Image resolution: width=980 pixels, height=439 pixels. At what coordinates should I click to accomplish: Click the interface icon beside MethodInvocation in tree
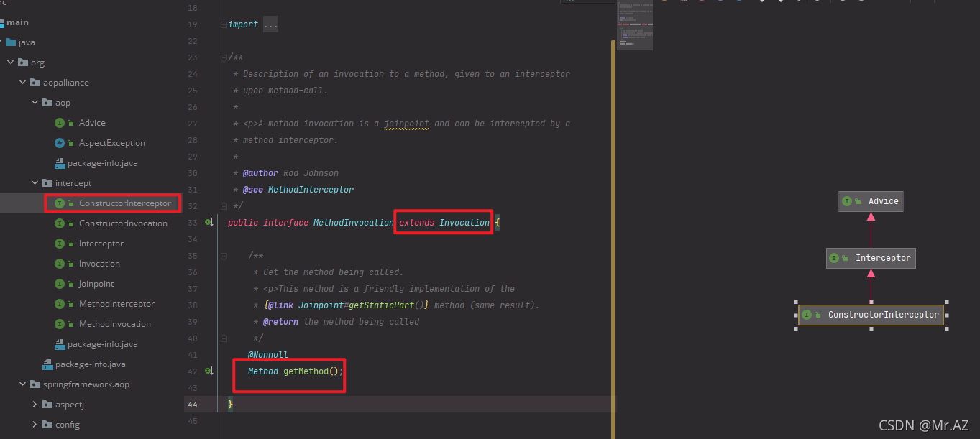click(x=60, y=324)
